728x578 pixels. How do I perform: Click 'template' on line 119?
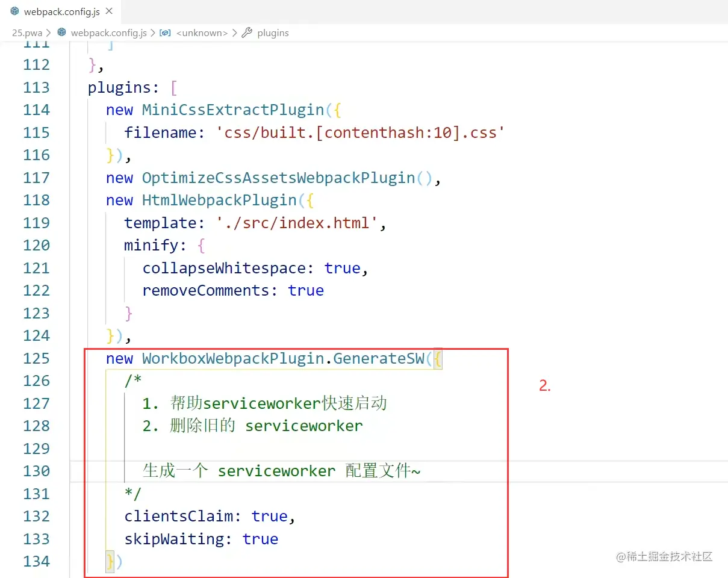pos(160,223)
